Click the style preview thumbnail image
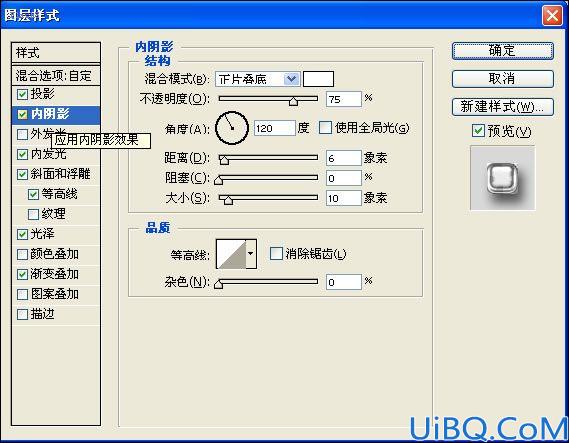569x443 pixels. (503, 178)
